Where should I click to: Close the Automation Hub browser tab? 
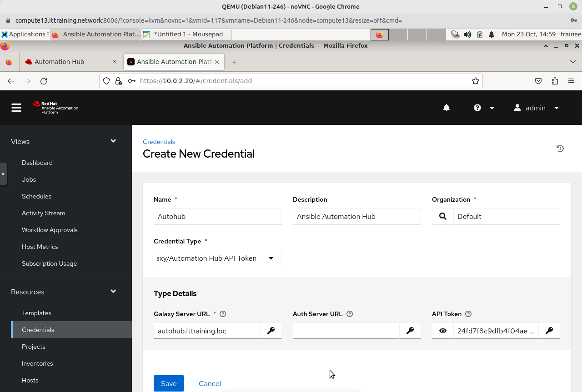click(x=115, y=62)
